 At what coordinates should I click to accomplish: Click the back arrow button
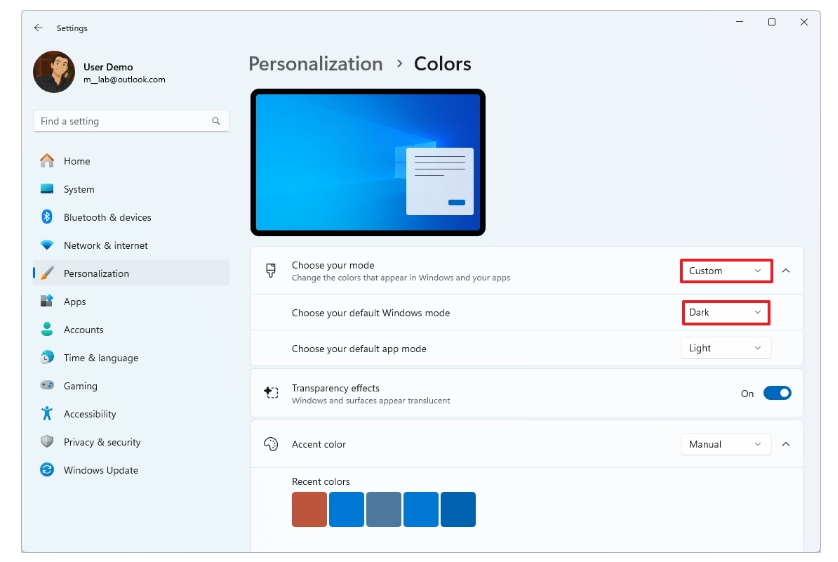click(x=38, y=28)
